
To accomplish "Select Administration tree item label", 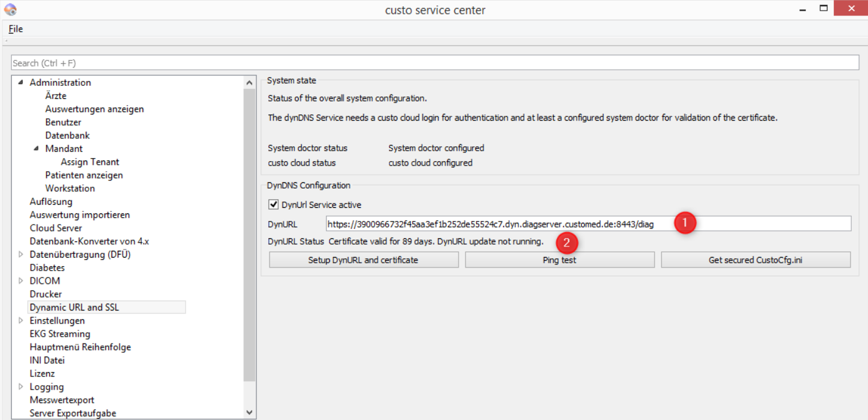I will coord(60,82).
